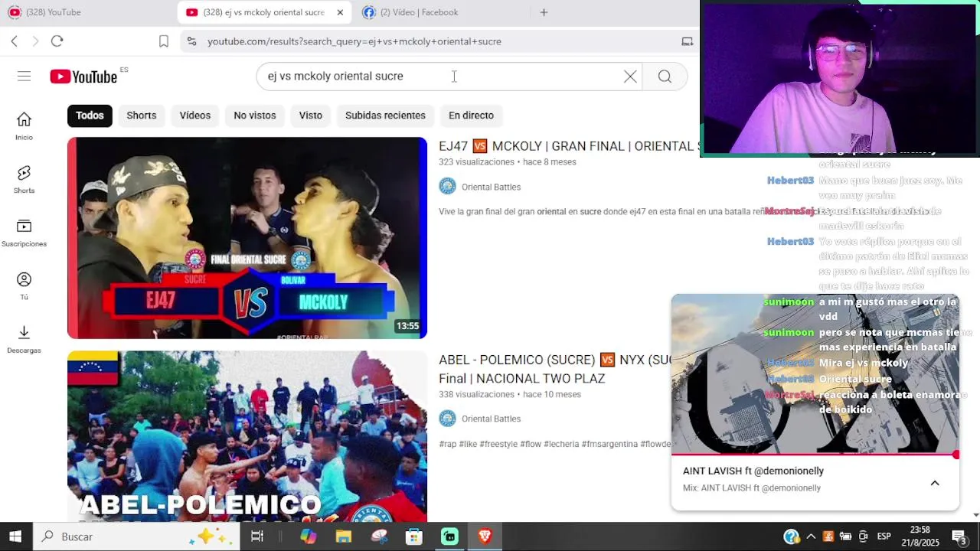Open the Brave browser taskbar icon
980x551 pixels.
485,536
